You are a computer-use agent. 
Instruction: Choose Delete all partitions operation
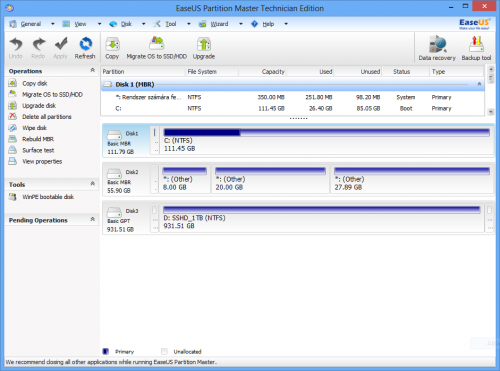coord(47,117)
